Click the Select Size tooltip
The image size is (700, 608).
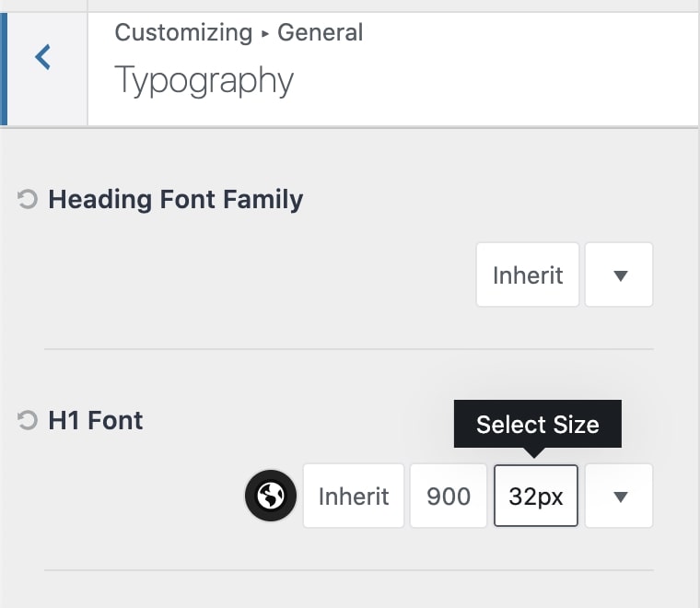537,424
